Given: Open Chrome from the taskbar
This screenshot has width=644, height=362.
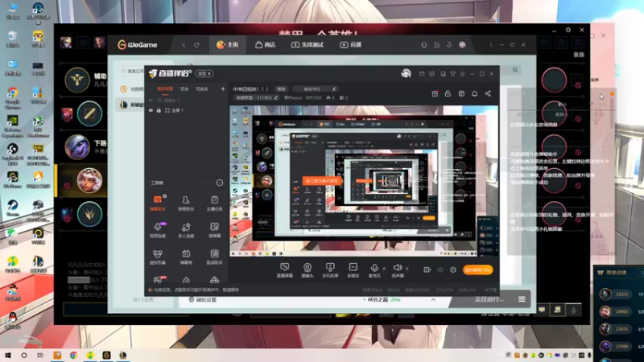Looking at the screenshot, I should (73, 356).
